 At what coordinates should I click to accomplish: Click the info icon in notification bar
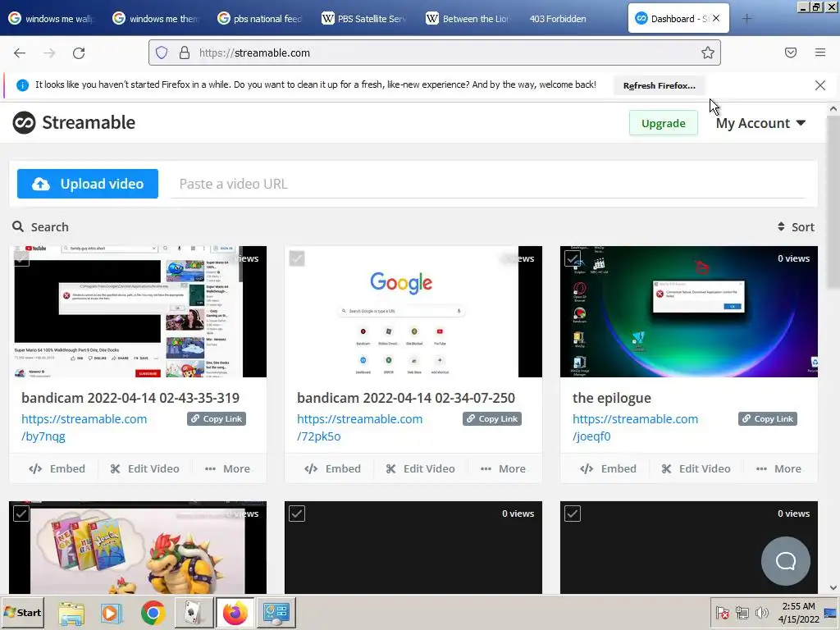(x=22, y=85)
